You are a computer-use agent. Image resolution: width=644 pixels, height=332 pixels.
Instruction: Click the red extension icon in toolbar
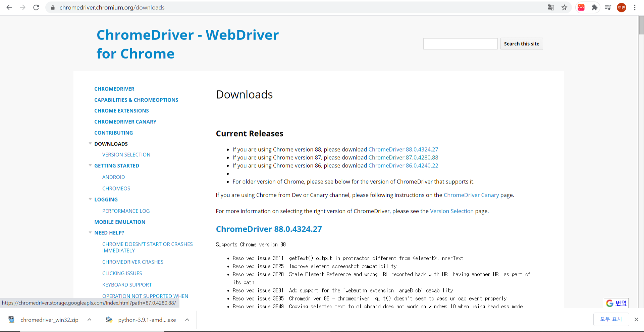(581, 7)
